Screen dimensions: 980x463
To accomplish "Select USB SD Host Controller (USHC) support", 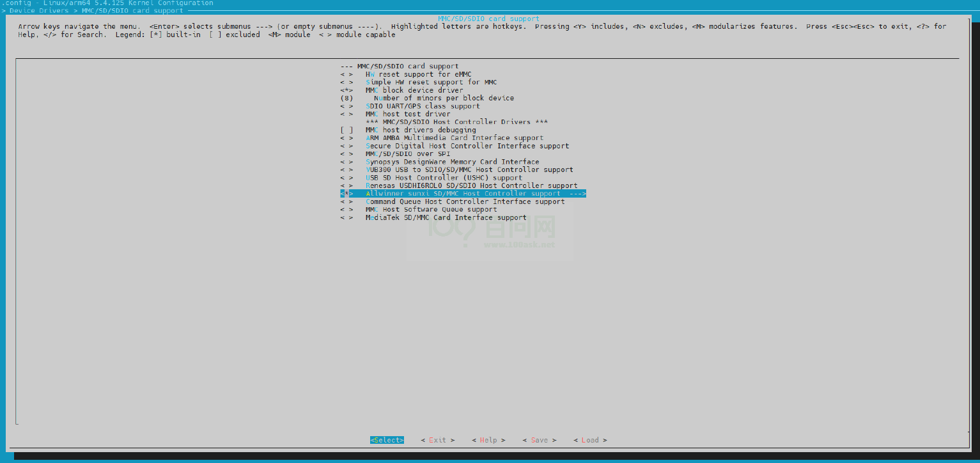I will pos(432,178).
